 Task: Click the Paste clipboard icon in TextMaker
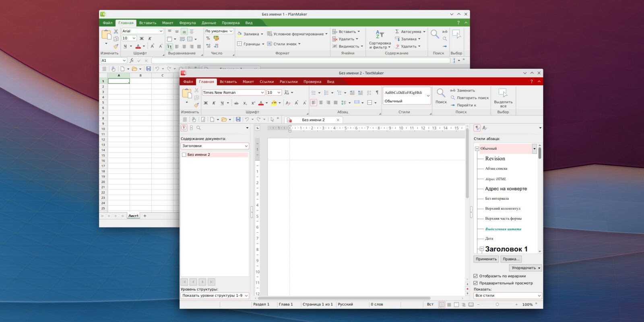point(187,93)
